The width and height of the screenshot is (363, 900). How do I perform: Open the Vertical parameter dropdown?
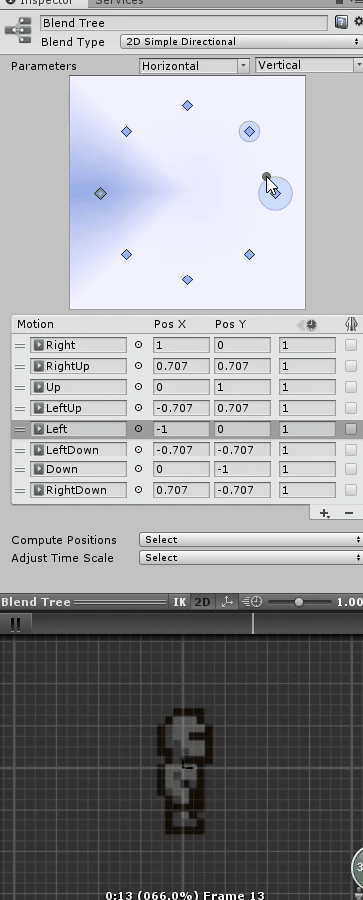[x=309, y=65]
